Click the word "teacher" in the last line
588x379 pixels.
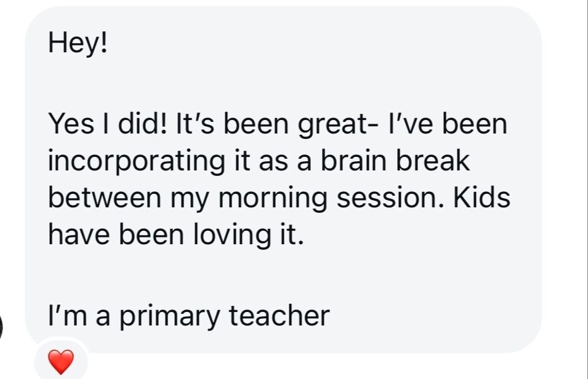pyautogui.click(x=280, y=316)
